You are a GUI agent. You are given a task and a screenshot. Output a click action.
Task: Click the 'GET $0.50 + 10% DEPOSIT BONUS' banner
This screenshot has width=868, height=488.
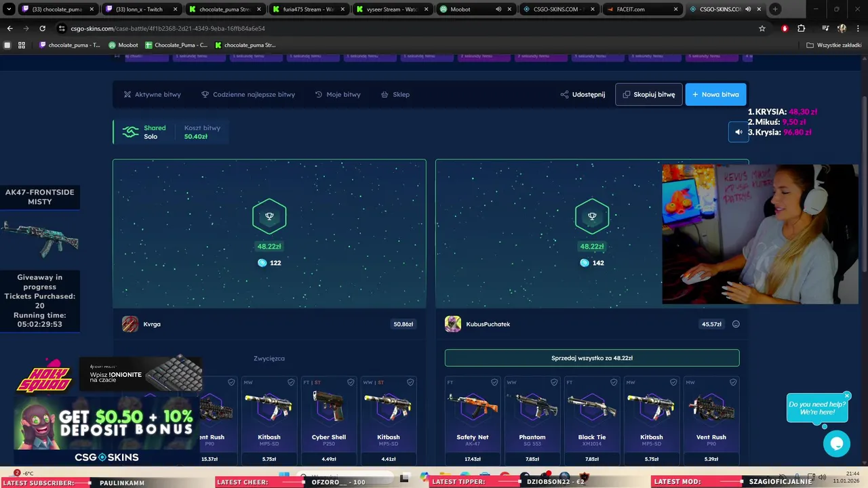click(x=106, y=424)
